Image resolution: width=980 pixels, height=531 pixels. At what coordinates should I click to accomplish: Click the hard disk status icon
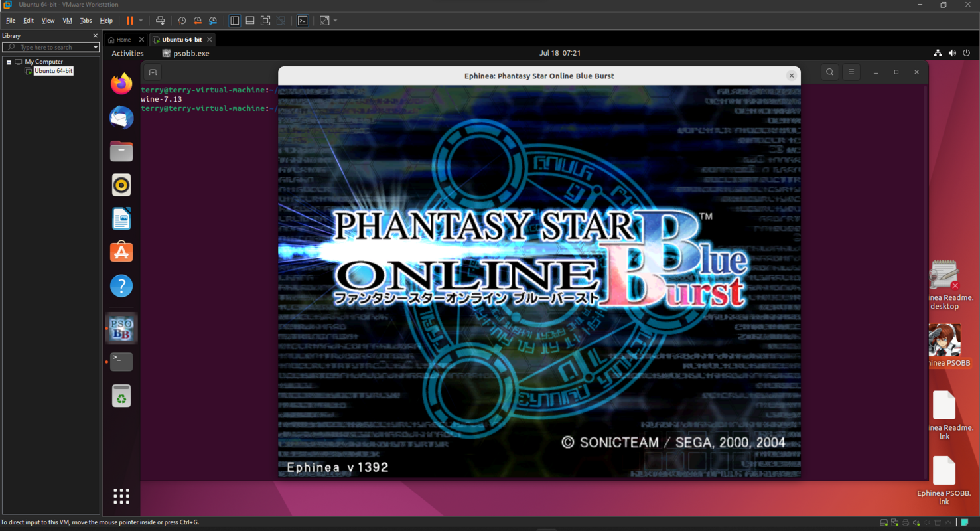[x=884, y=523]
